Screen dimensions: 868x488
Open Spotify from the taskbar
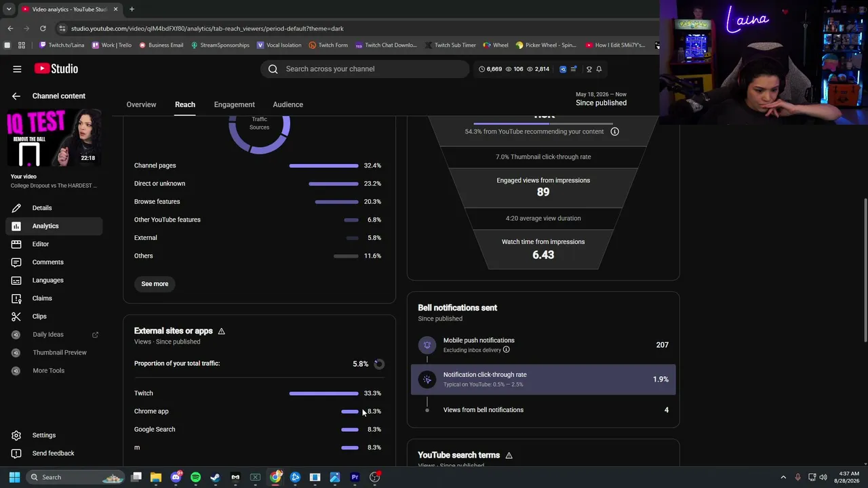pos(196,477)
